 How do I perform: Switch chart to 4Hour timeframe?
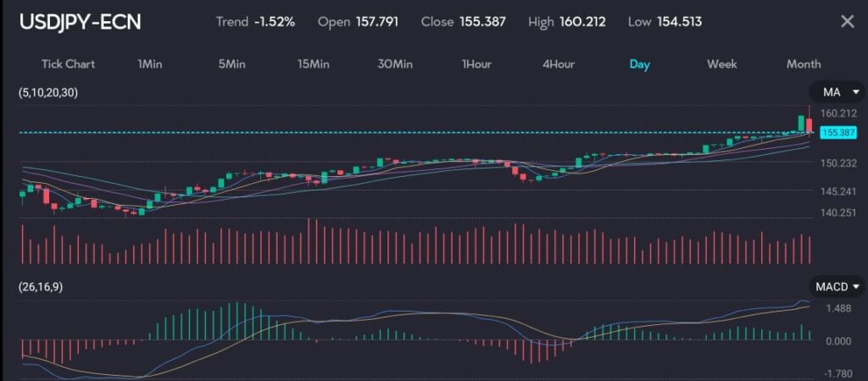coord(559,64)
